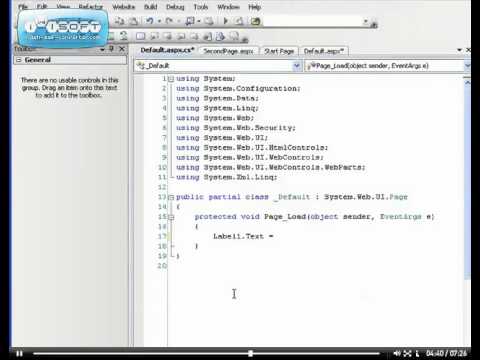Viewport: 480px width, 360px height.
Task: Open the Debug menu
Action: (x=175, y=7)
